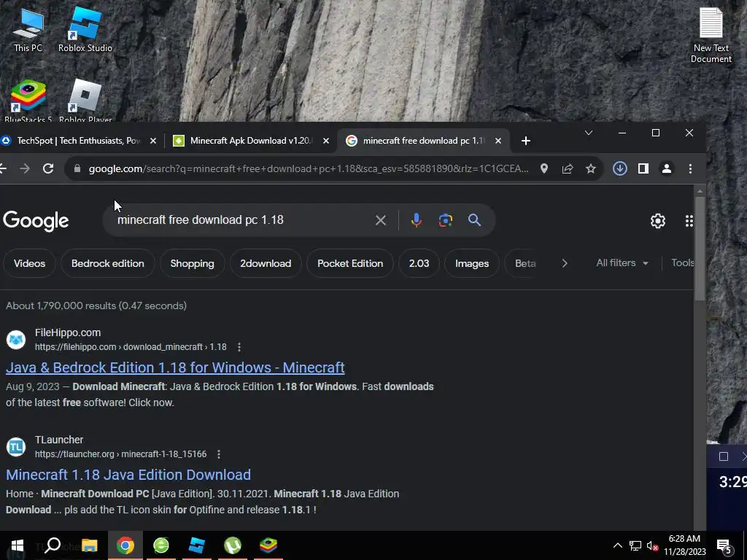747x560 pixels.
Task: Show hidden system tray icons
Action: point(617,545)
